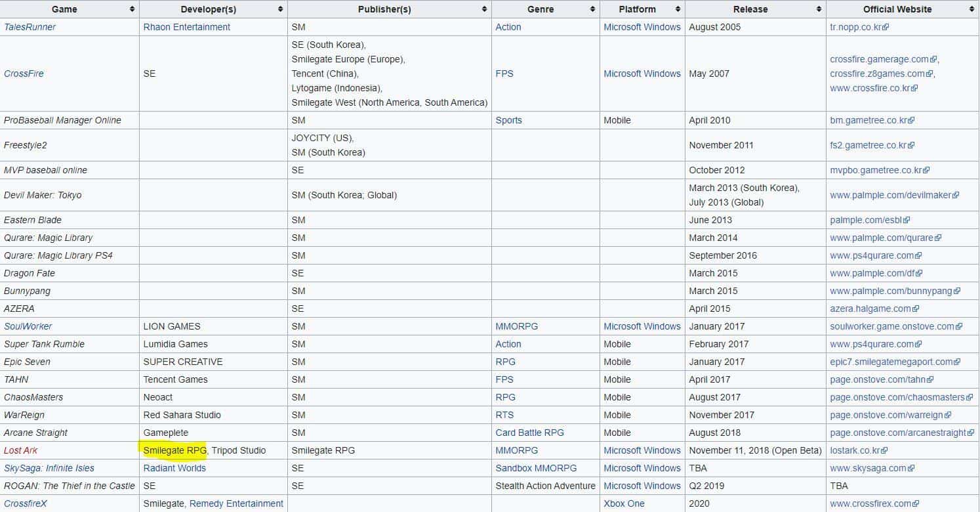The image size is (980, 512).
Task: Visit www.palmple.com/qurare link
Action: pos(886,238)
